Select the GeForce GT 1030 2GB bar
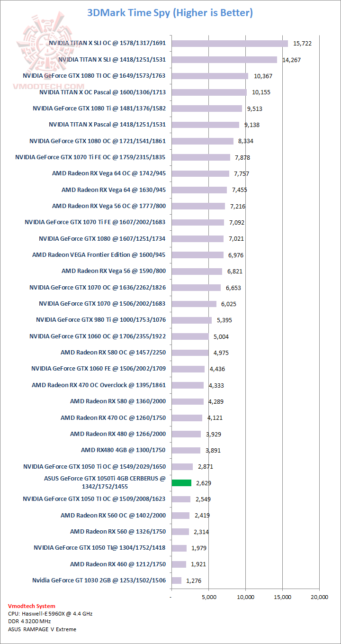Viewport: 341px width, 644px height. [176, 581]
